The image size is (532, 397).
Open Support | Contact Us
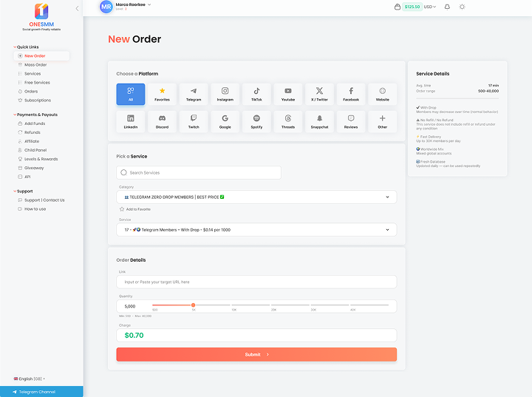pos(41,200)
